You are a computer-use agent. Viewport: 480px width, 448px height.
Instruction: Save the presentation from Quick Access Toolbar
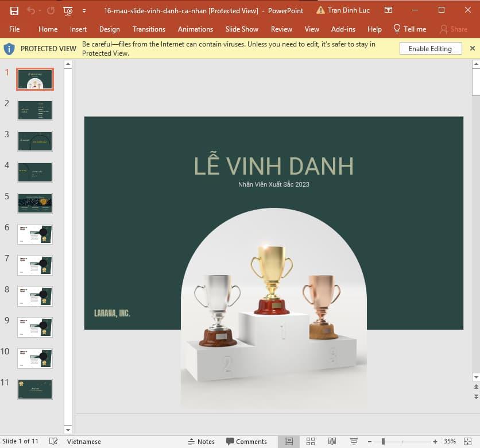click(14, 10)
